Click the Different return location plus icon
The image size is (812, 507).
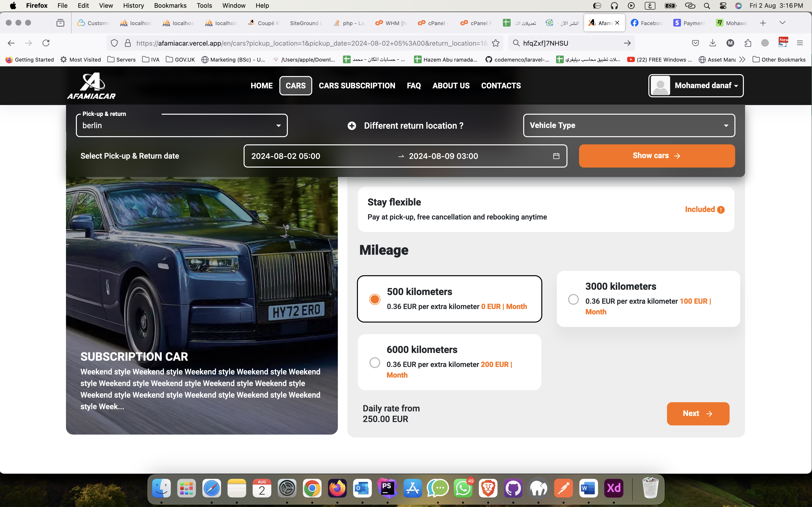(351, 125)
